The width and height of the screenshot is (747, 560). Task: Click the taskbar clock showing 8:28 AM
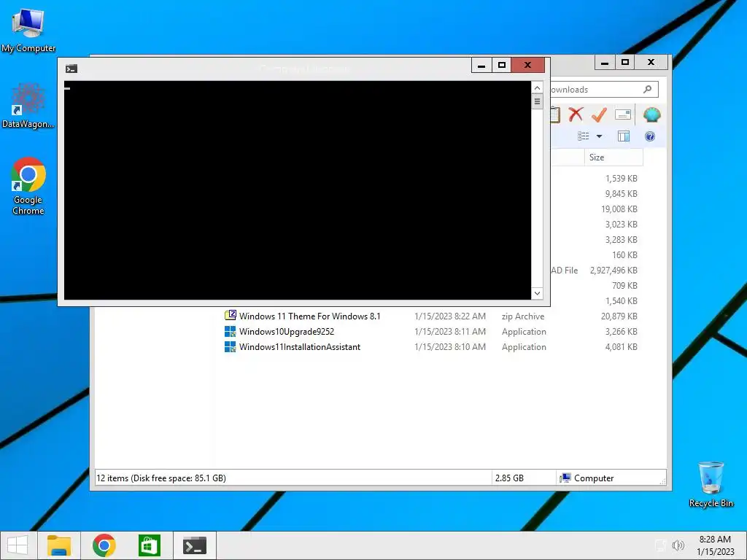pyautogui.click(x=715, y=545)
